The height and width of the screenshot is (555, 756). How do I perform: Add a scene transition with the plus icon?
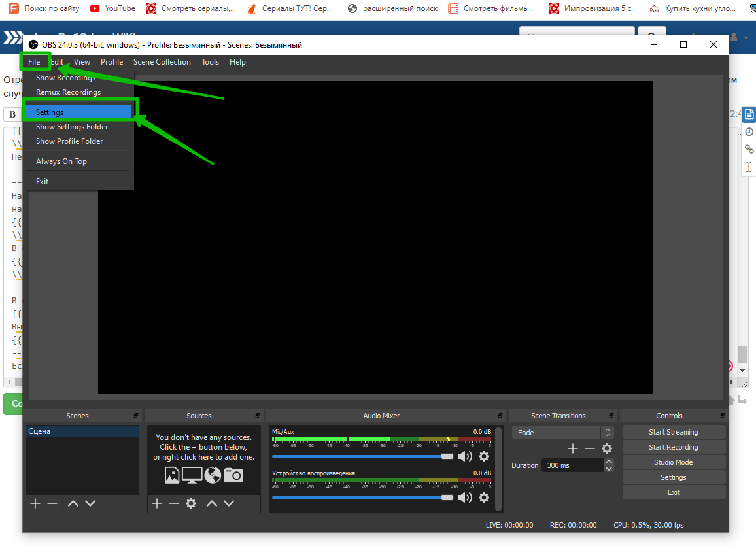pyautogui.click(x=573, y=448)
